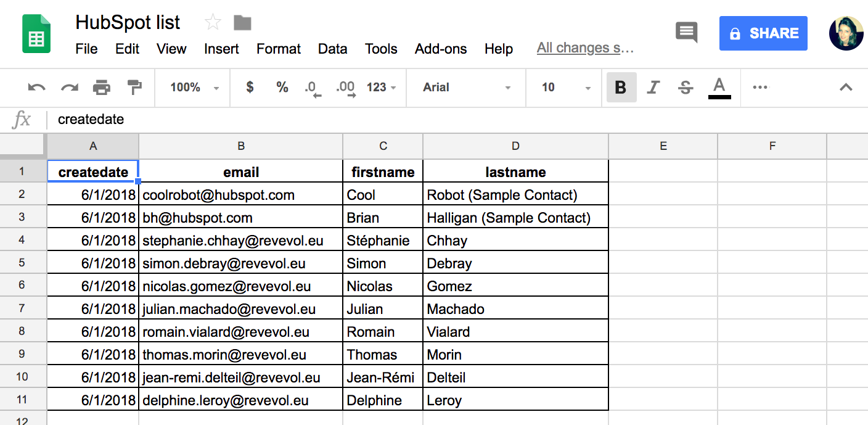Open the File menu

click(x=86, y=49)
